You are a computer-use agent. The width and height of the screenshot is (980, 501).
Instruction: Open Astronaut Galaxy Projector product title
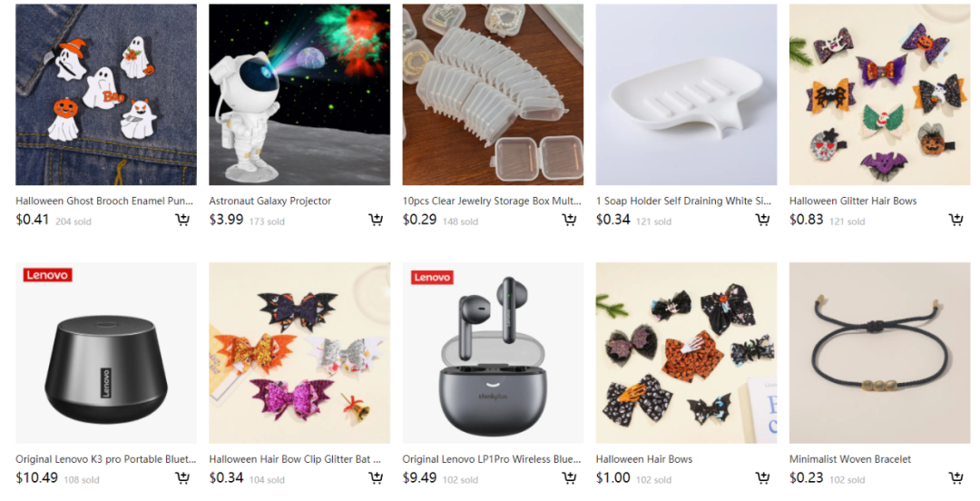click(x=270, y=201)
